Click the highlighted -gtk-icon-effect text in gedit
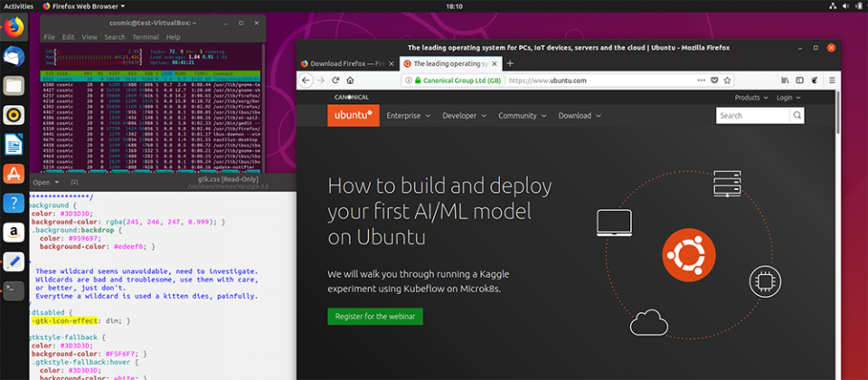The width and height of the screenshot is (868, 380). [x=64, y=320]
